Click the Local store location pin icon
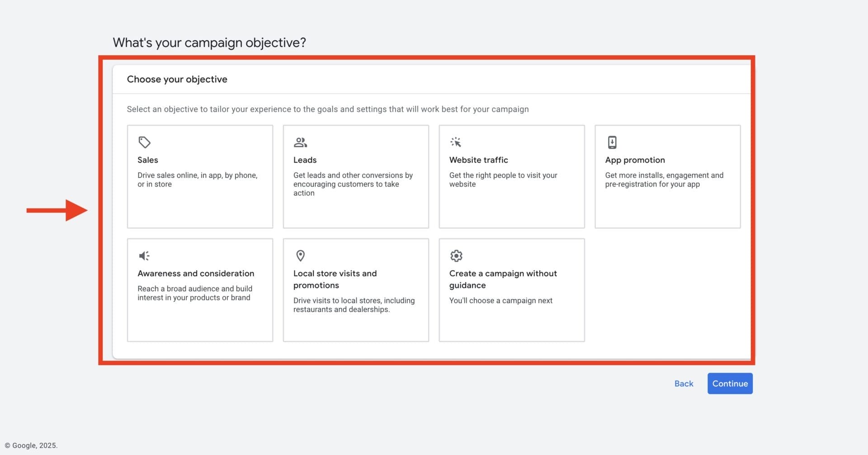 (300, 256)
